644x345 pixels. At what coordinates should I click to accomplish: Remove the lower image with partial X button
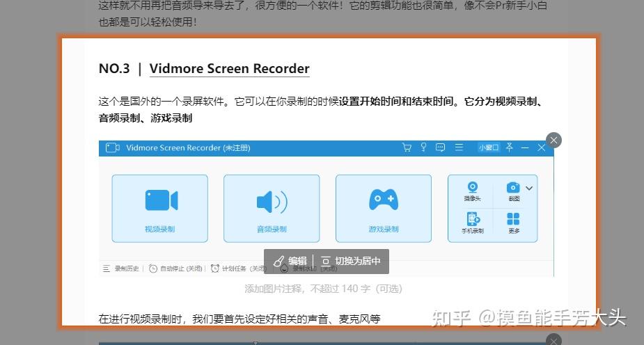pos(553,339)
